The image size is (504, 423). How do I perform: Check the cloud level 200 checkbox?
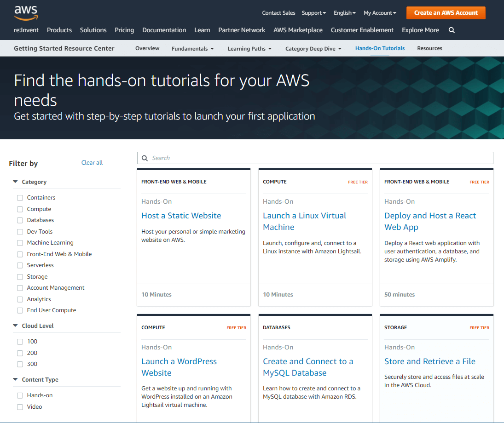(20, 353)
